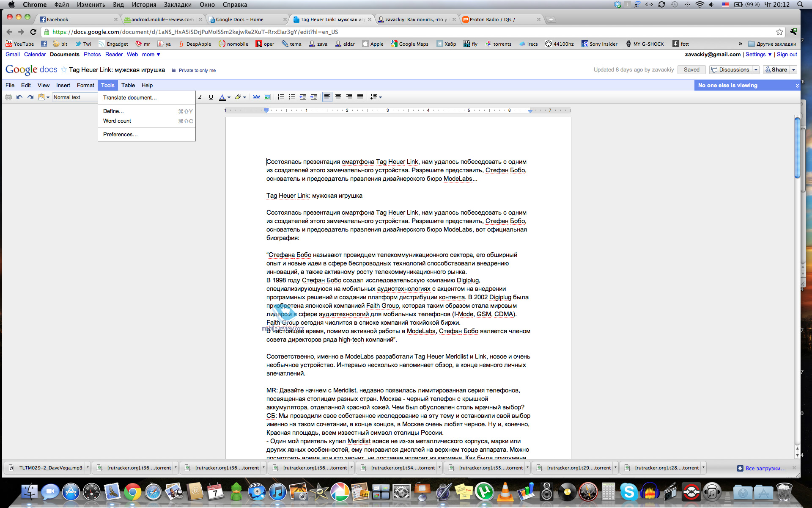Insert an image using the toolbar icon
Screen dimensions: 812x508
coord(267,97)
